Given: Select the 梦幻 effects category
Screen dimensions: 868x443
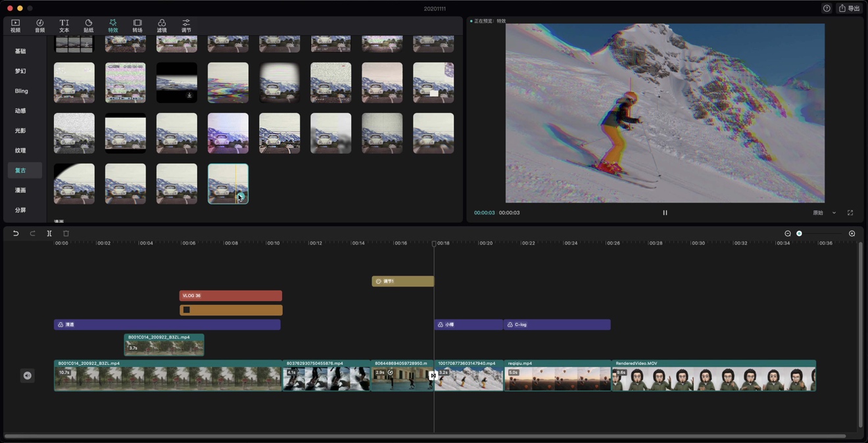Looking at the screenshot, I should (x=20, y=71).
